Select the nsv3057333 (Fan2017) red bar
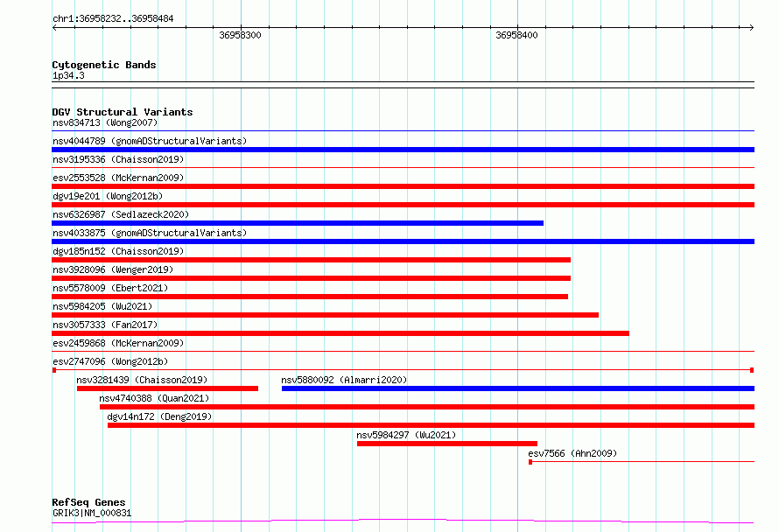This screenshot has height=532, width=779. tap(340, 333)
